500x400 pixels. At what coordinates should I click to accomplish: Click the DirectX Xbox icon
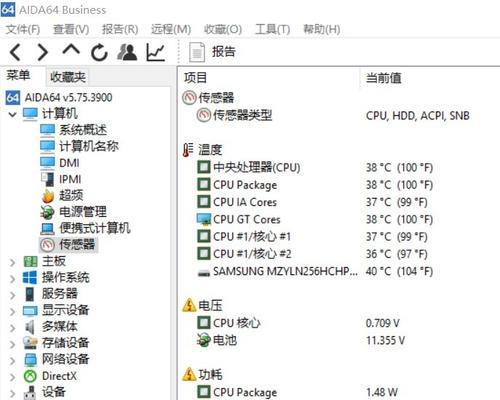[x=30, y=376]
